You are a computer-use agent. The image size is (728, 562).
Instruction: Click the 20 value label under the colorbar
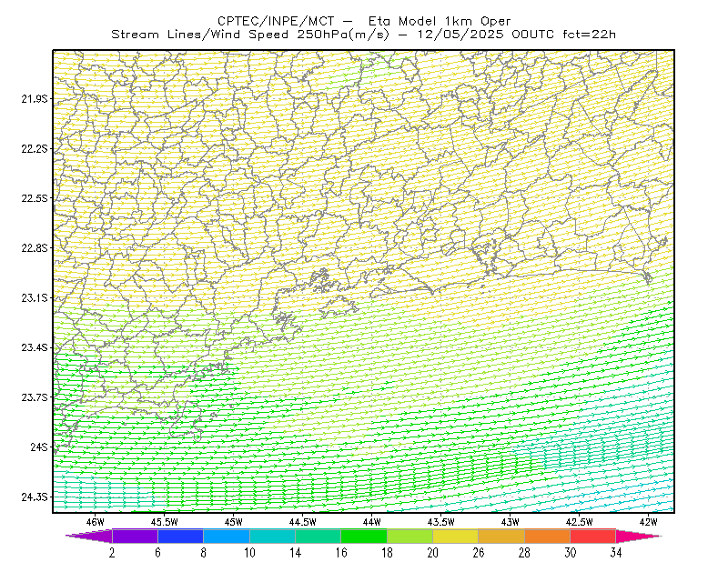click(433, 553)
